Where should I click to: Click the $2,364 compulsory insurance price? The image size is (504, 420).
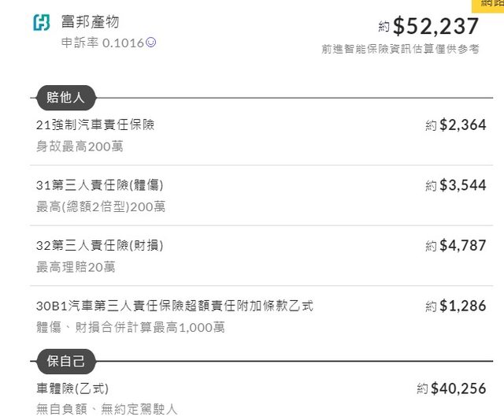coord(462,125)
